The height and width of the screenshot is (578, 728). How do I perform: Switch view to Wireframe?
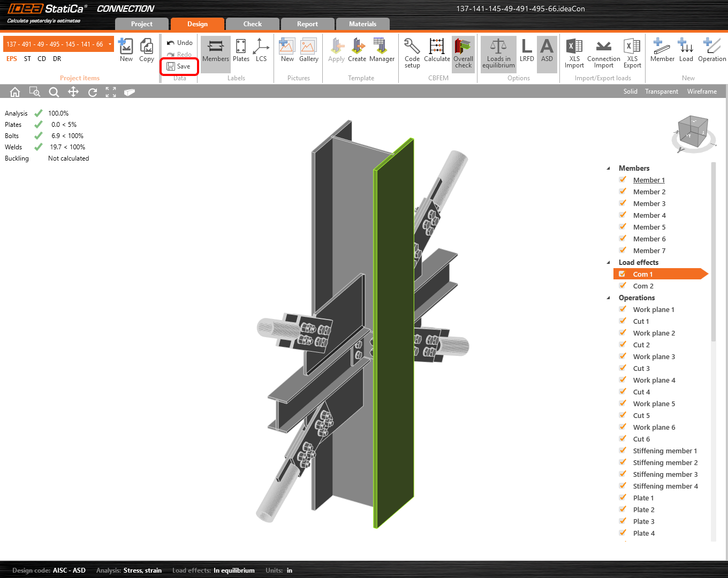[702, 92]
